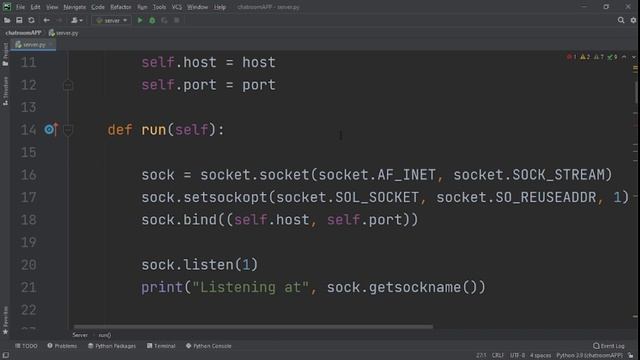Open Search Everywhere magnifier icon
The width and height of the screenshot is (640, 360).
pos(621,20)
